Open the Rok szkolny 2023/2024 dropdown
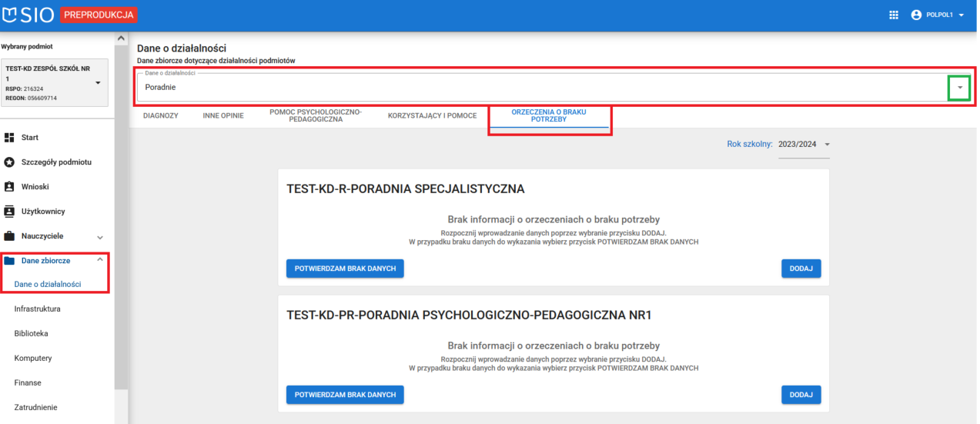Screen dimensions: 980x424 point(828,145)
